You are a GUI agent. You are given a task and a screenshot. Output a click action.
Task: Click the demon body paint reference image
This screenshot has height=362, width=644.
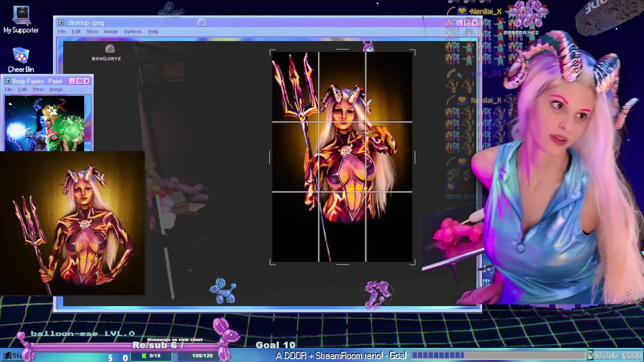tap(72, 223)
